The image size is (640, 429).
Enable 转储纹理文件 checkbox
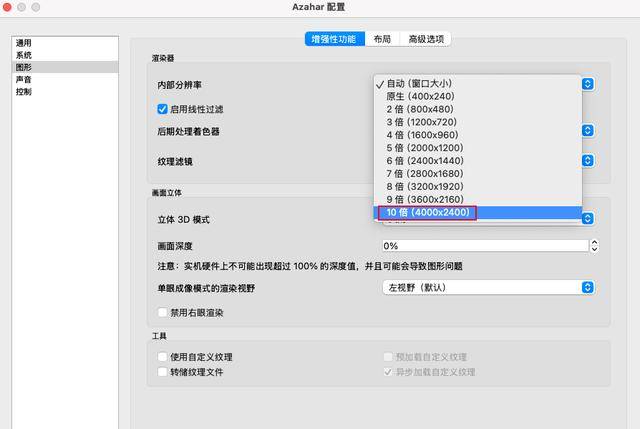click(162, 372)
